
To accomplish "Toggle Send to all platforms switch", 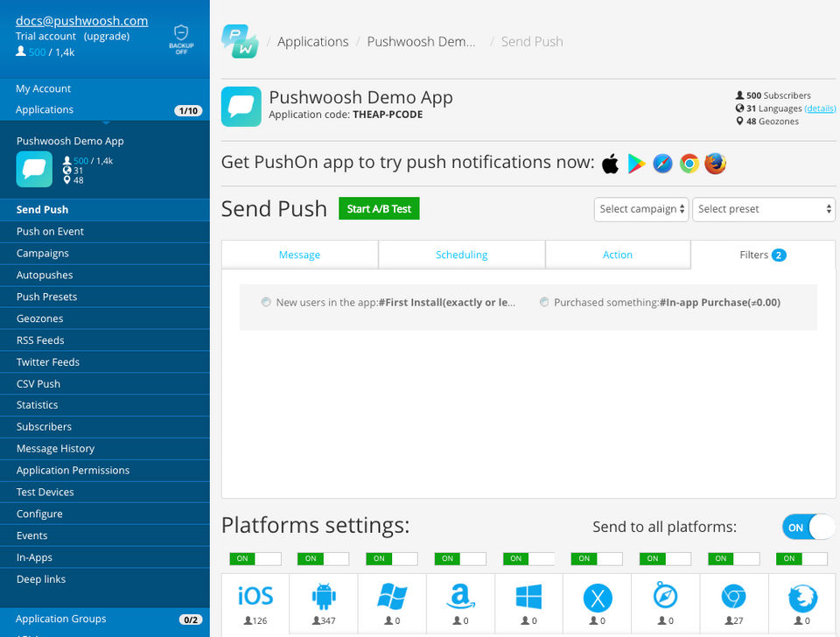I will tap(808, 527).
